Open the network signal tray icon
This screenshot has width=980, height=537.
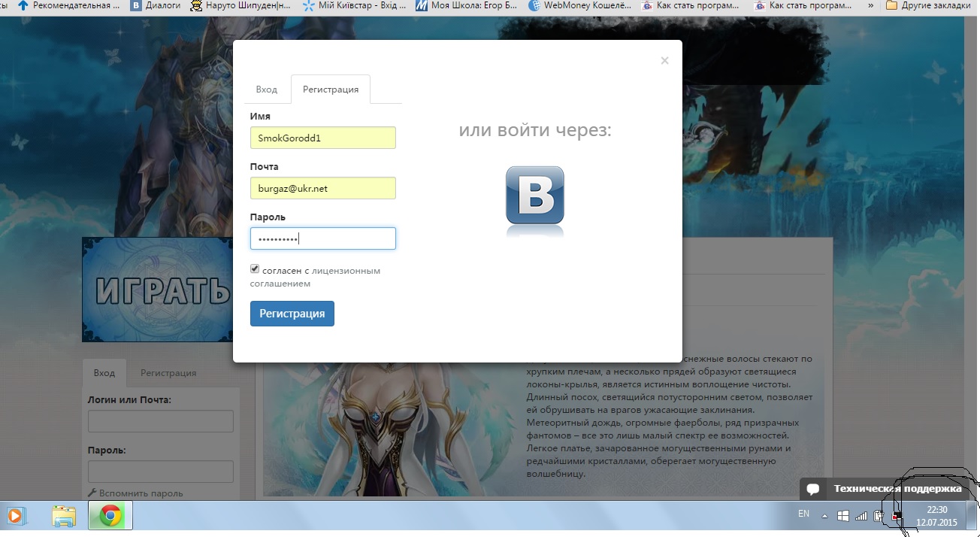(x=861, y=516)
